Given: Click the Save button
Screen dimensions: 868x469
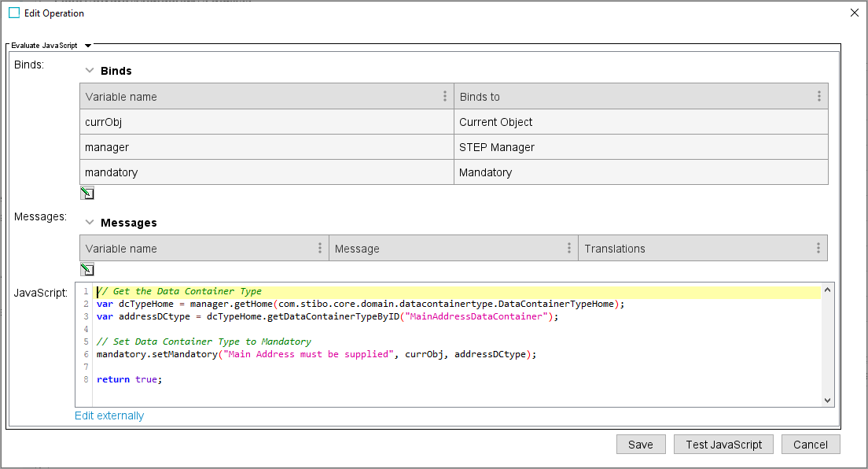Looking at the screenshot, I should (640, 445).
